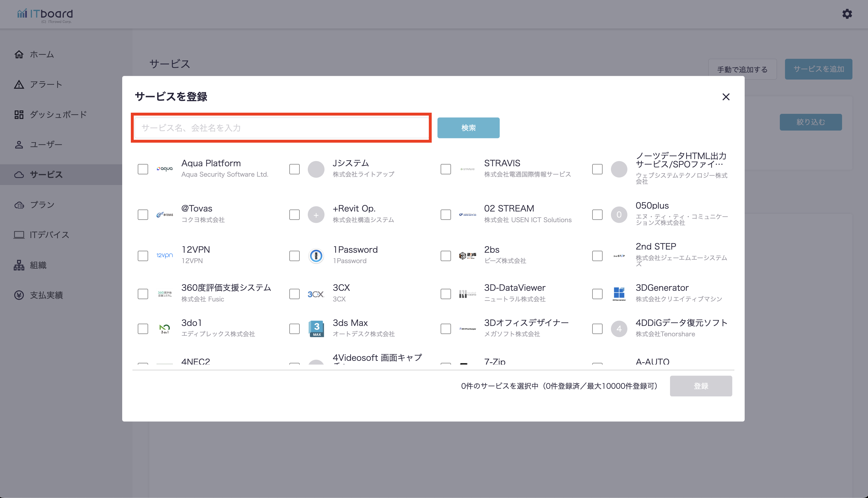Toggle the 2bs service checkbox
The height and width of the screenshot is (498, 868).
445,256
